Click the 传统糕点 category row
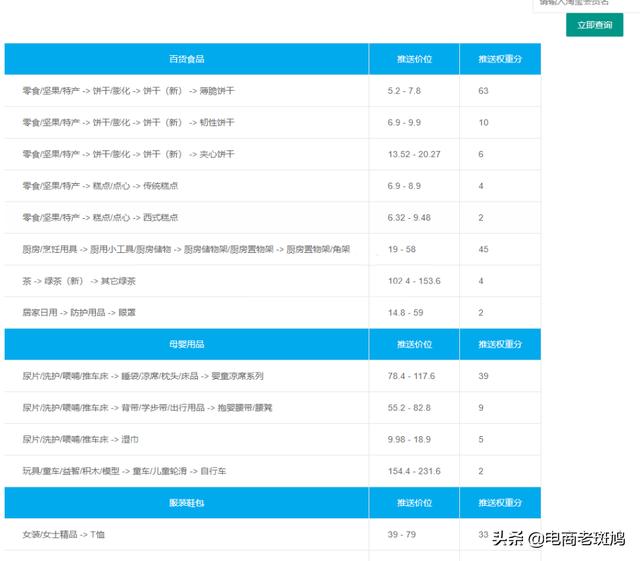This screenshot has height=561, width=640. point(273,186)
